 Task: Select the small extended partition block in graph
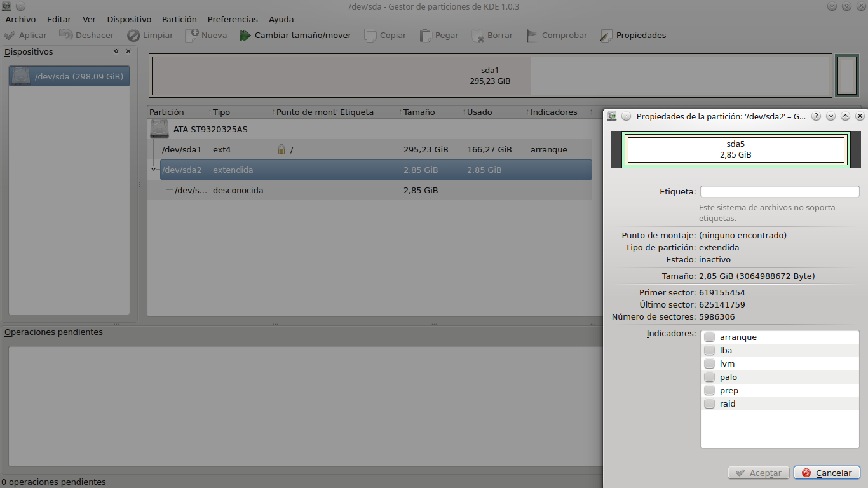click(846, 76)
